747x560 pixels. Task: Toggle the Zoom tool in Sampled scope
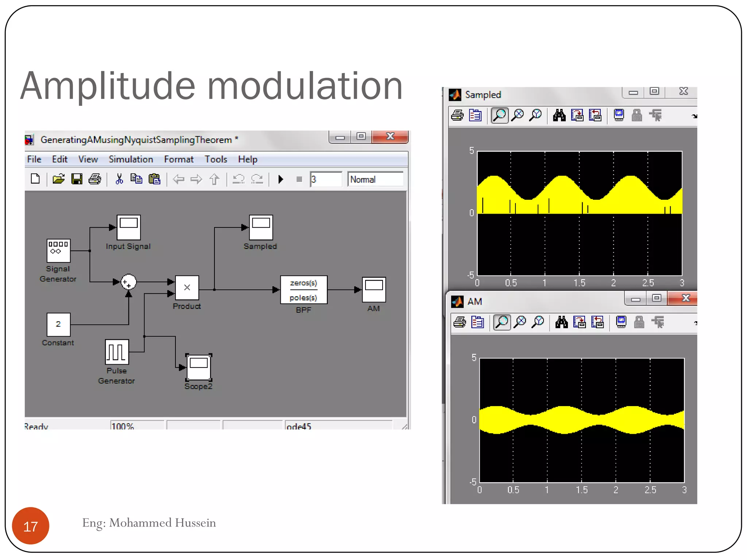click(x=499, y=116)
